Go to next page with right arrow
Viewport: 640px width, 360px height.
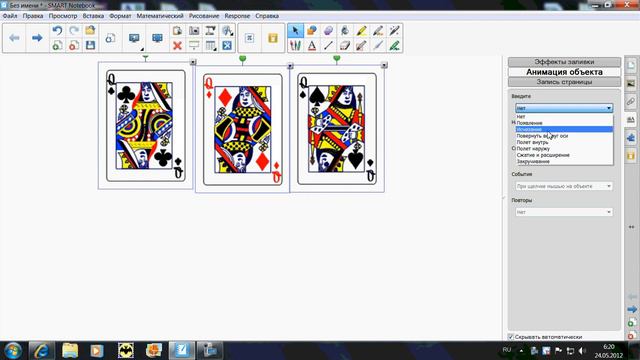tap(37, 38)
